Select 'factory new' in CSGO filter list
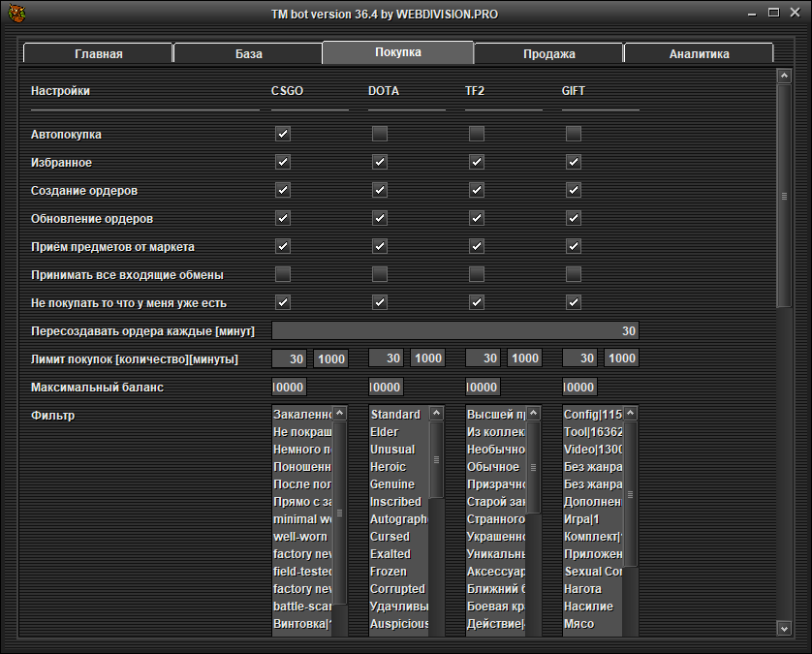This screenshot has width=812, height=654. [302, 554]
